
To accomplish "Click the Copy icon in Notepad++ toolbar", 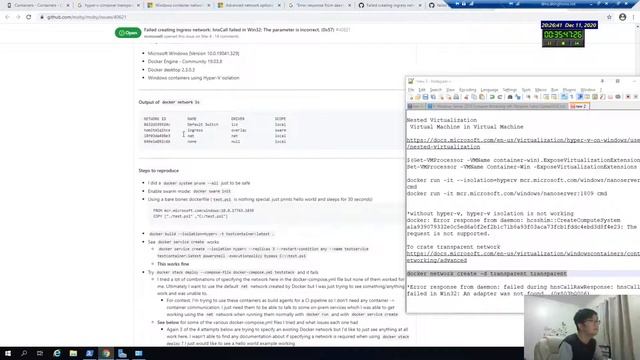I will click(x=474, y=97).
